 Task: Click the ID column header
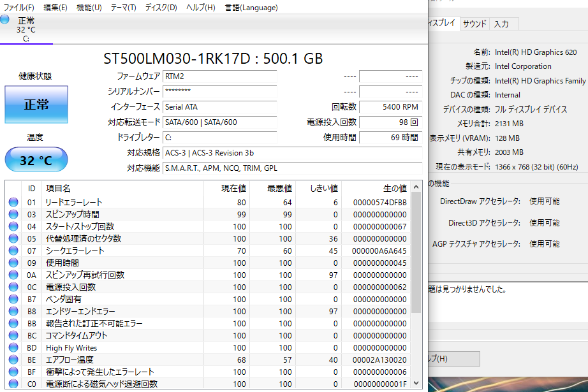coord(31,188)
